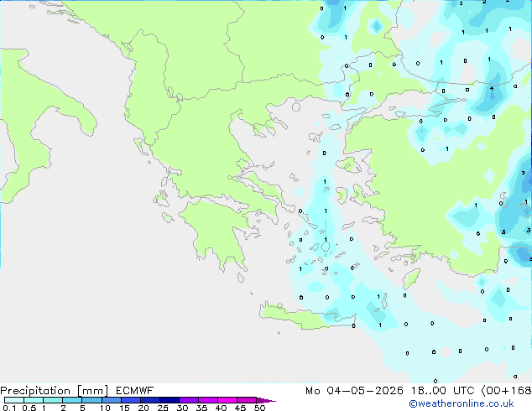Pick the 30–35 mm purple swatch

(x=188, y=400)
